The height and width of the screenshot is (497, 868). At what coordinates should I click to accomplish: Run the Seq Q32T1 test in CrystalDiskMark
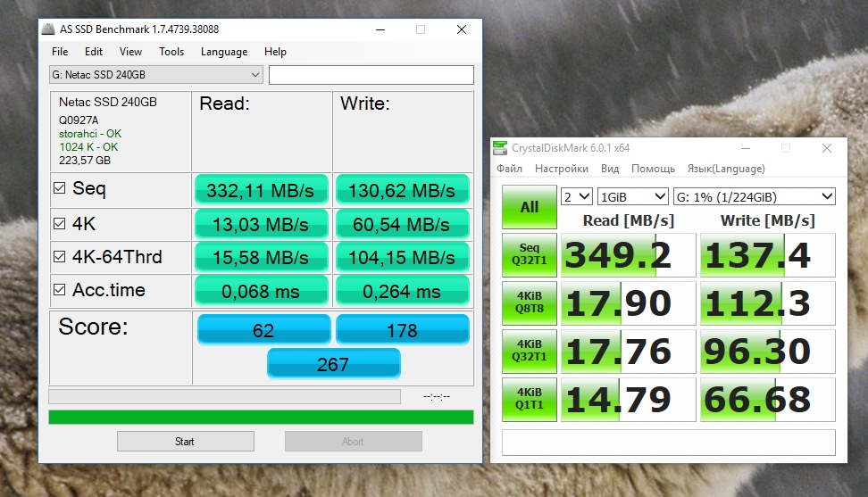click(530, 255)
